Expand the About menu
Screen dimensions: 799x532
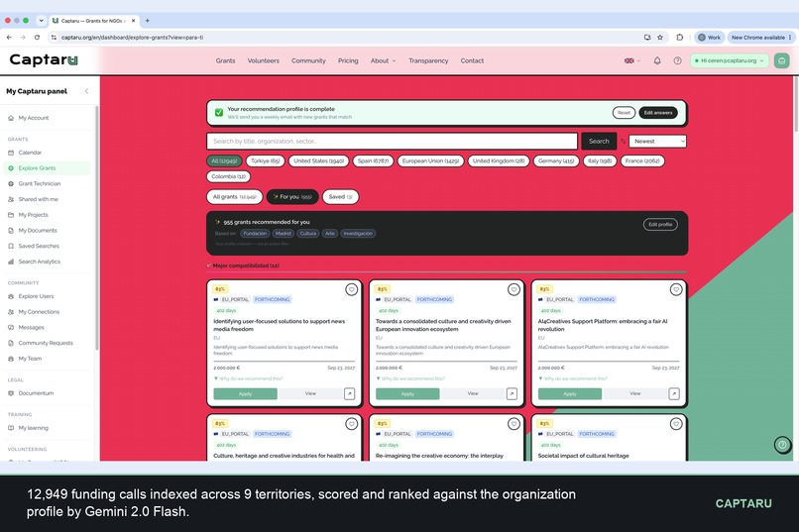click(x=383, y=60)
